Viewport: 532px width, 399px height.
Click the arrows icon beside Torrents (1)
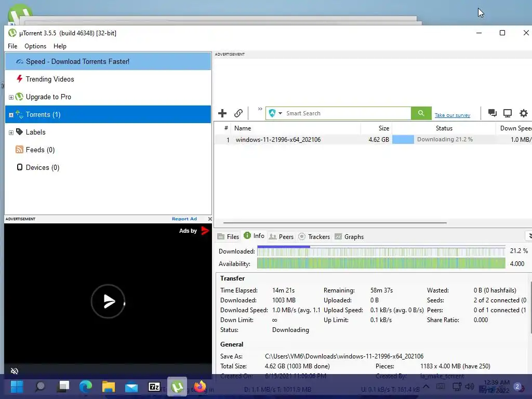(19, 114)
